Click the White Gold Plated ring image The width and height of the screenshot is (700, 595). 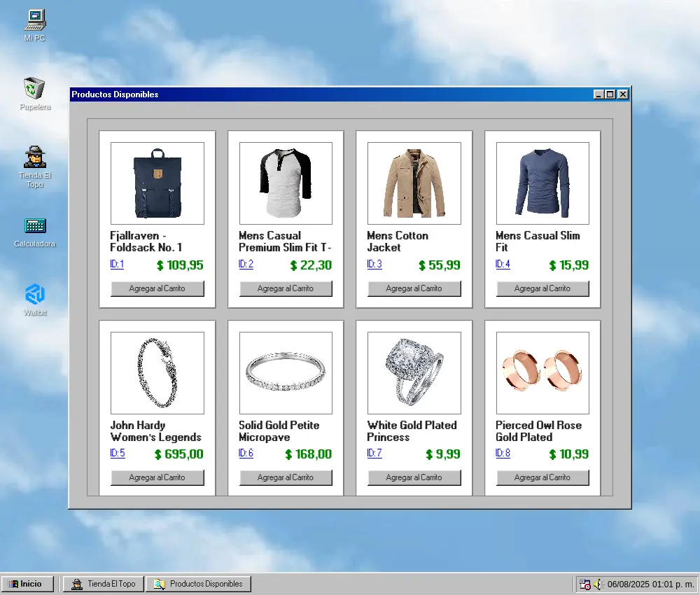414,372
